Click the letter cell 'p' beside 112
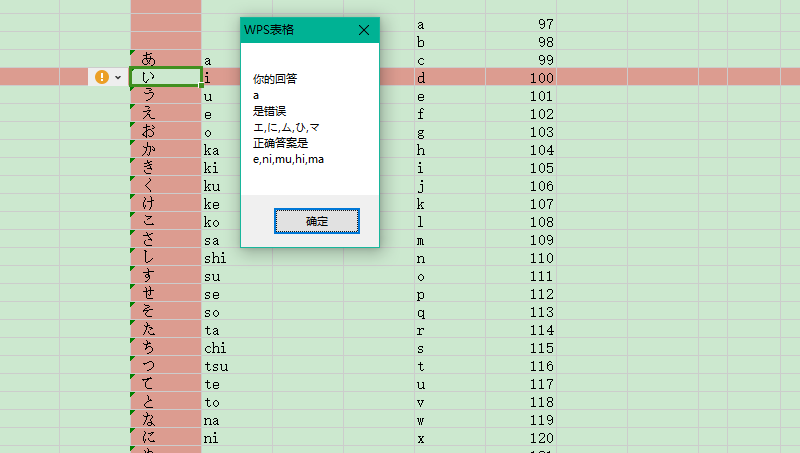 click(449, 293)
